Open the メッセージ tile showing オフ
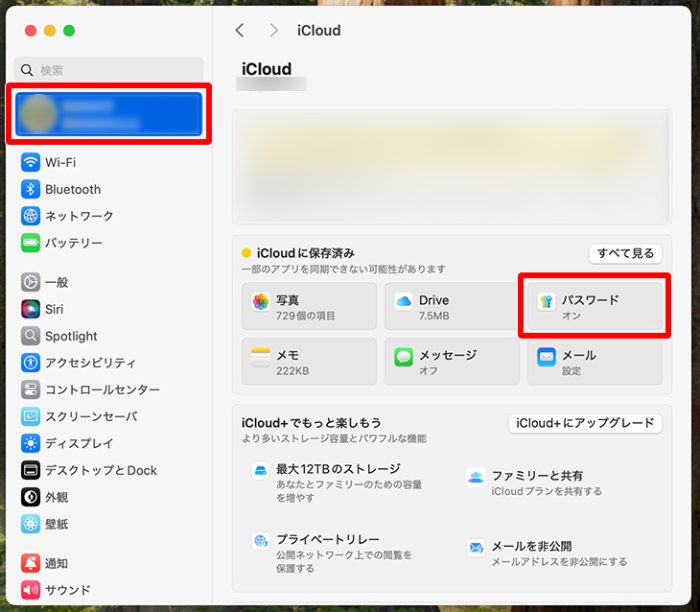 pos(452,361)
